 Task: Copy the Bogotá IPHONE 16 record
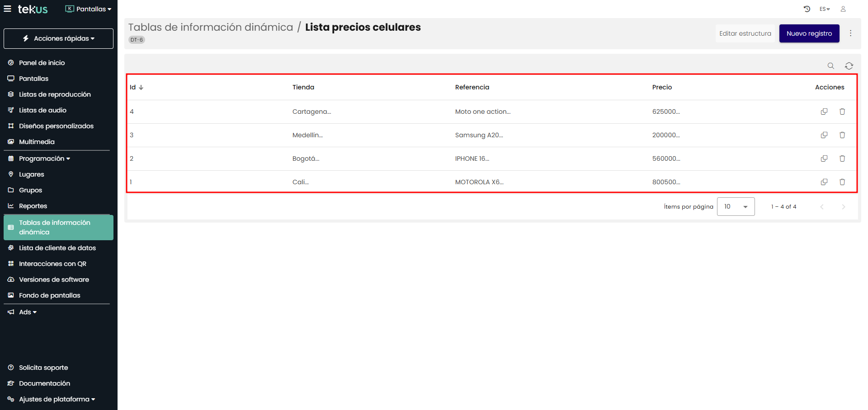coord(824,158)
